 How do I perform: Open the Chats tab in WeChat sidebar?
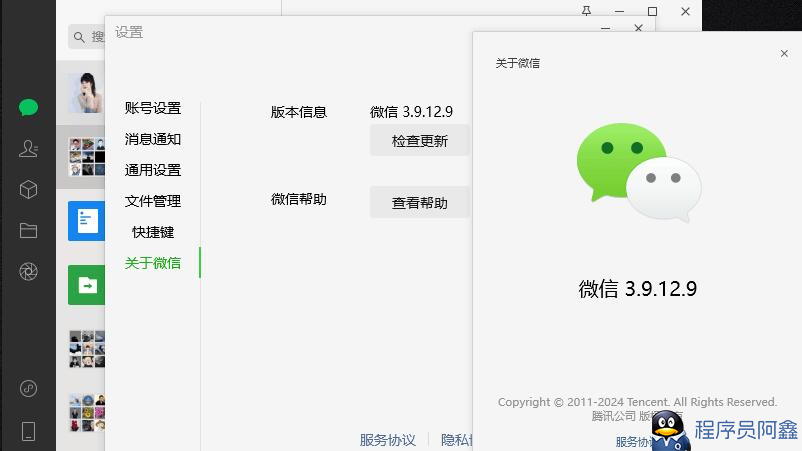point(28,107)
